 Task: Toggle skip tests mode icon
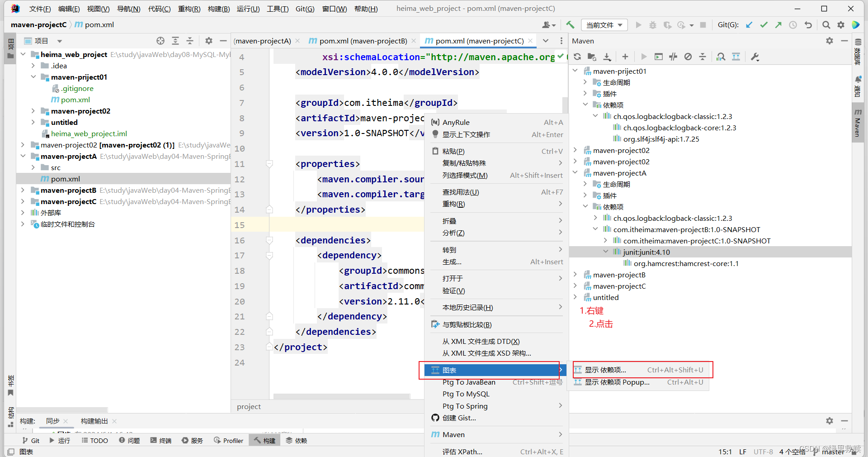tap(688, 57)
